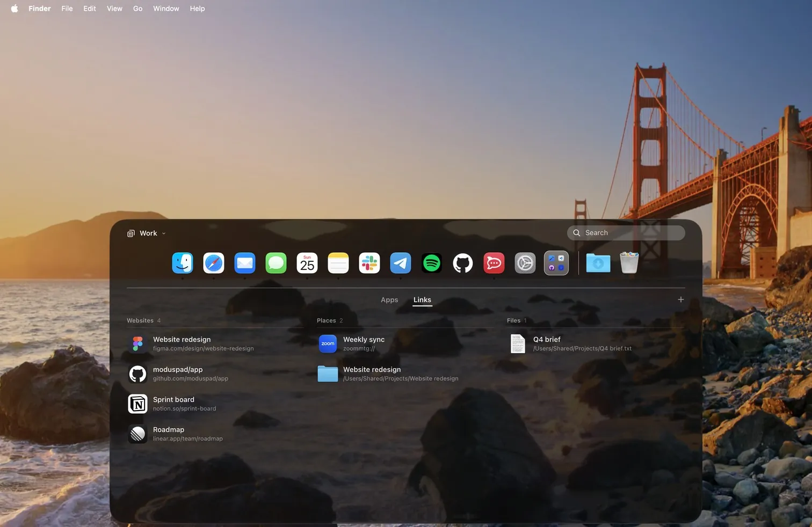Click the Websites section header
This screenshot has height=527, width=812.
(x=140, y=320)
